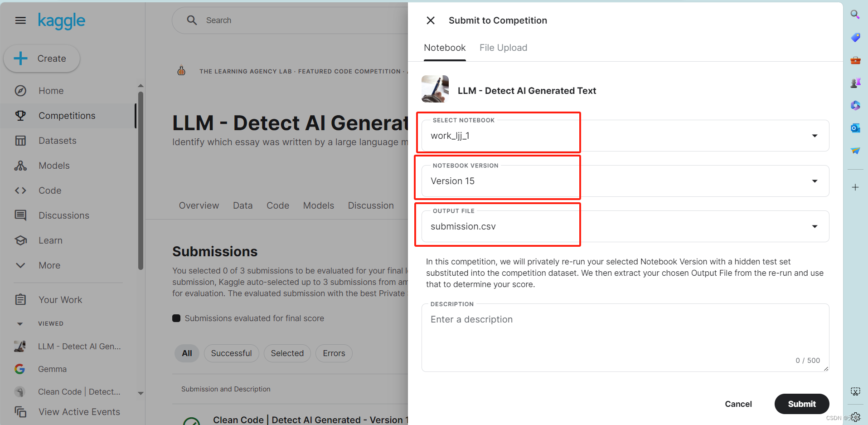Image resolution: width=868 pixels, height=425 pixels.
Task: Click the description text field
Action: click(626, 337)
